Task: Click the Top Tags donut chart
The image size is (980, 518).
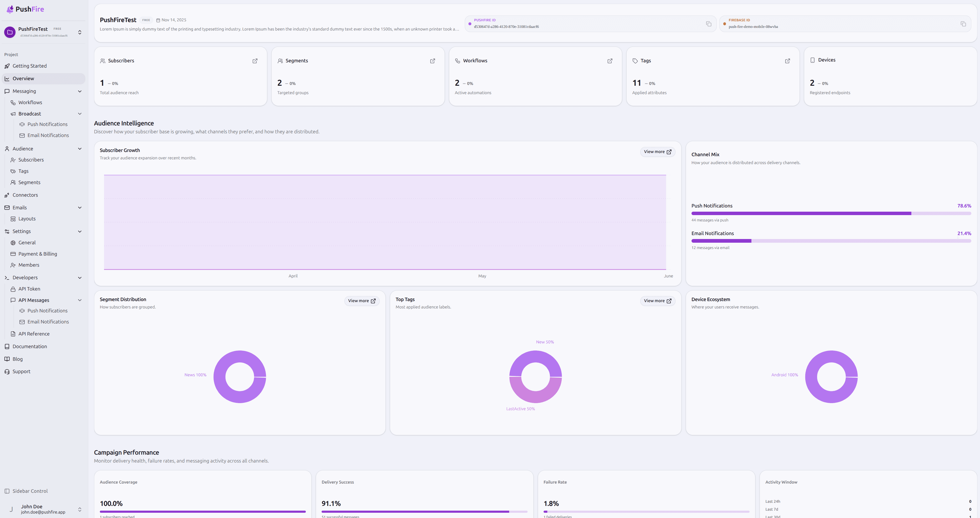Action: (x=536, y=377)
